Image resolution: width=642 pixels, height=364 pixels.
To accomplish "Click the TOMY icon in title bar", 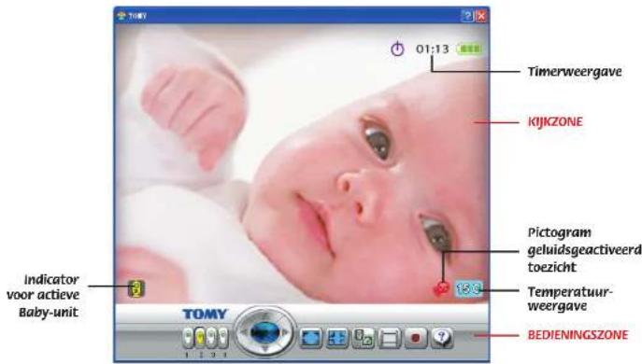I will (x=121, y=16).
